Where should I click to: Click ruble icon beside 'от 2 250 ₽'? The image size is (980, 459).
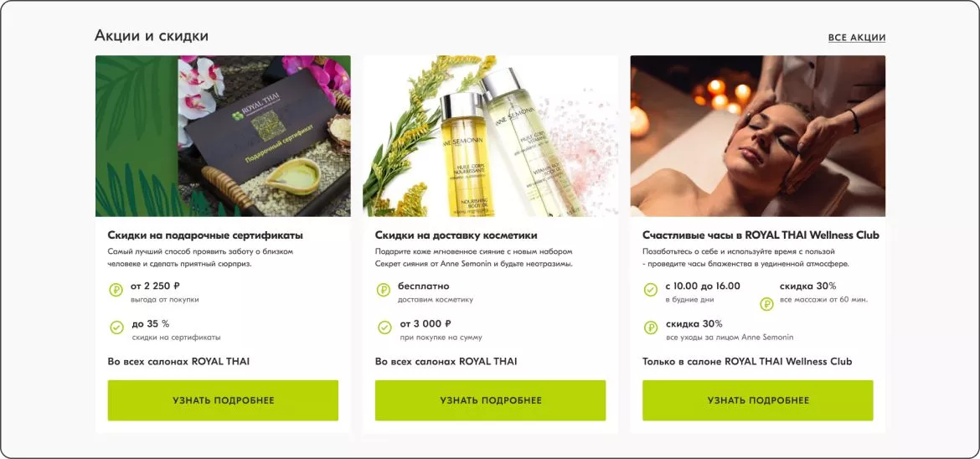pos(116,290)
